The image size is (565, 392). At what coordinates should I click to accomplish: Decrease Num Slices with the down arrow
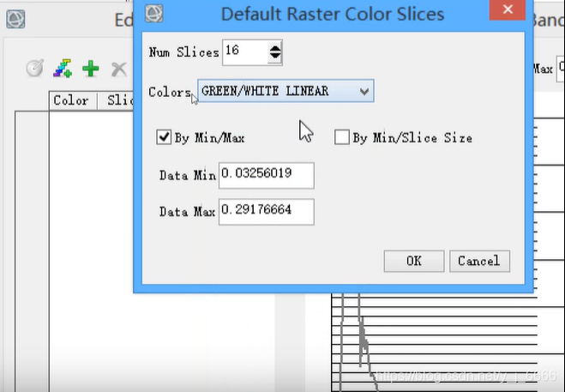[x=275, y=57]
